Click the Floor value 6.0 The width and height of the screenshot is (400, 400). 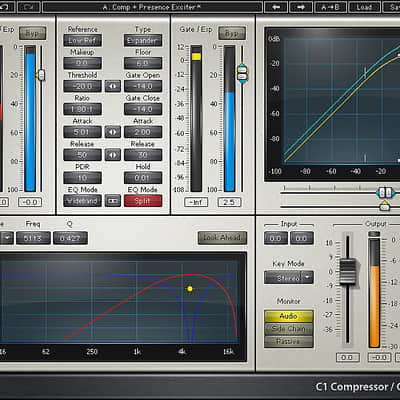click(x=143, y=63)
